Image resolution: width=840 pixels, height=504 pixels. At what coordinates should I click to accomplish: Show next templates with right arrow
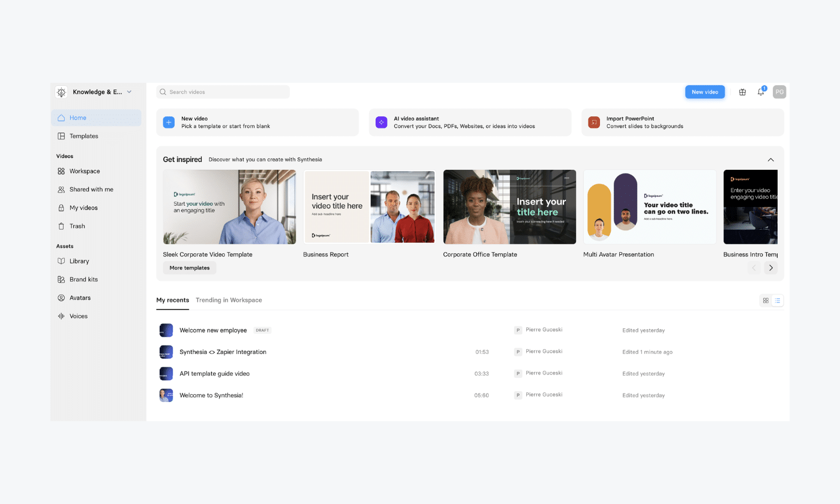coord(771,268)
